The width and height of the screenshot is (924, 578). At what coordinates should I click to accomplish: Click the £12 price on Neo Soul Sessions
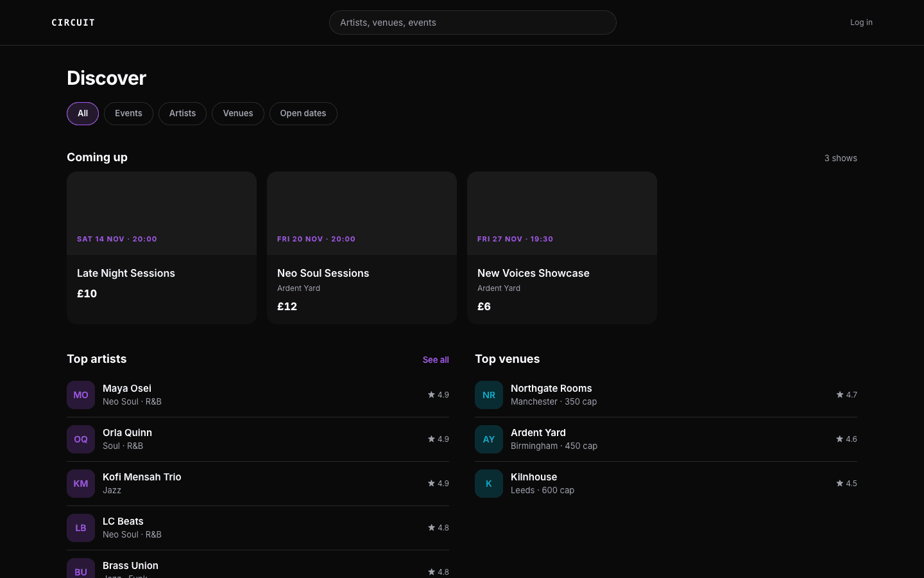[x=287, y=307]
